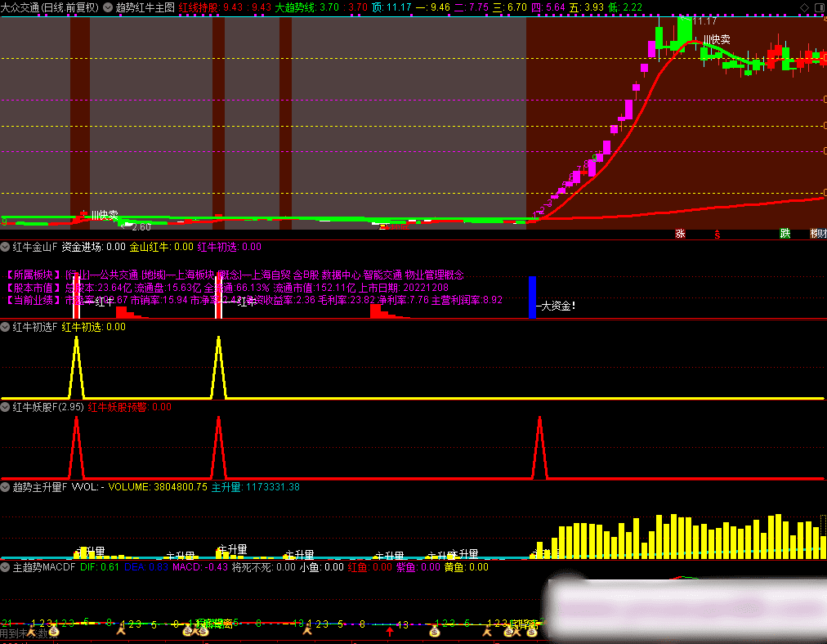Image resolution: width=827 pixels, height=644 pixels.
Task: Click the blue 大资金 bar
Action: click(x=532, y=297)
